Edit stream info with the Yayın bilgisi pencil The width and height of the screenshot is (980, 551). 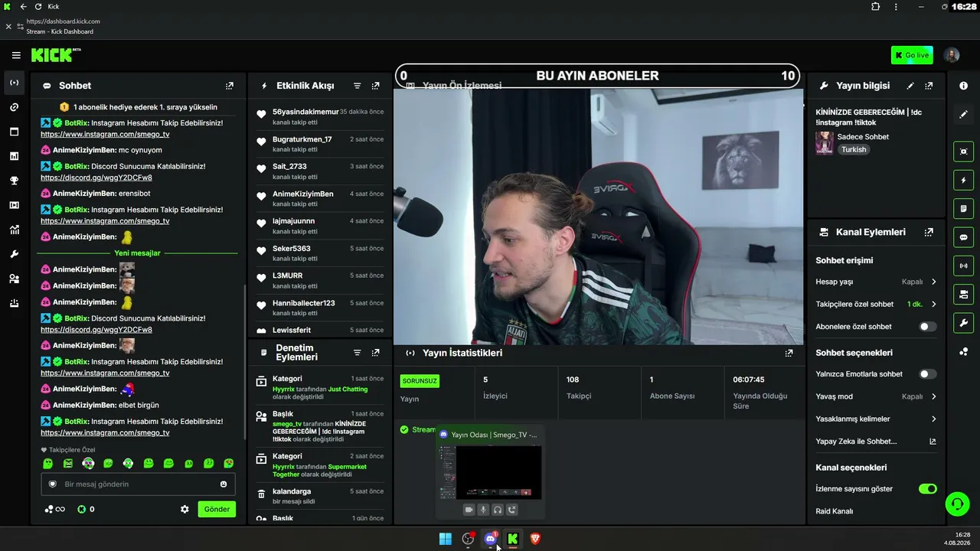[x=910, y=86]
